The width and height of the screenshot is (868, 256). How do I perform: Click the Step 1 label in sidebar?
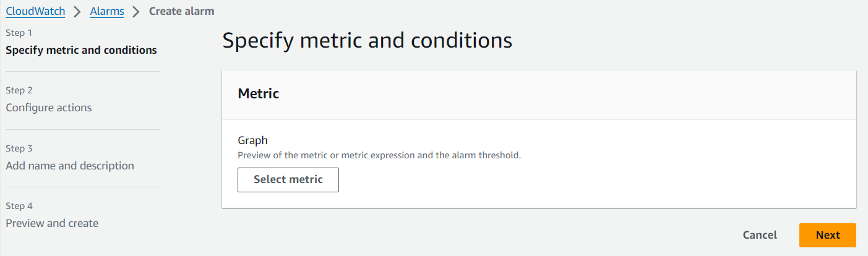pos(19,32)
